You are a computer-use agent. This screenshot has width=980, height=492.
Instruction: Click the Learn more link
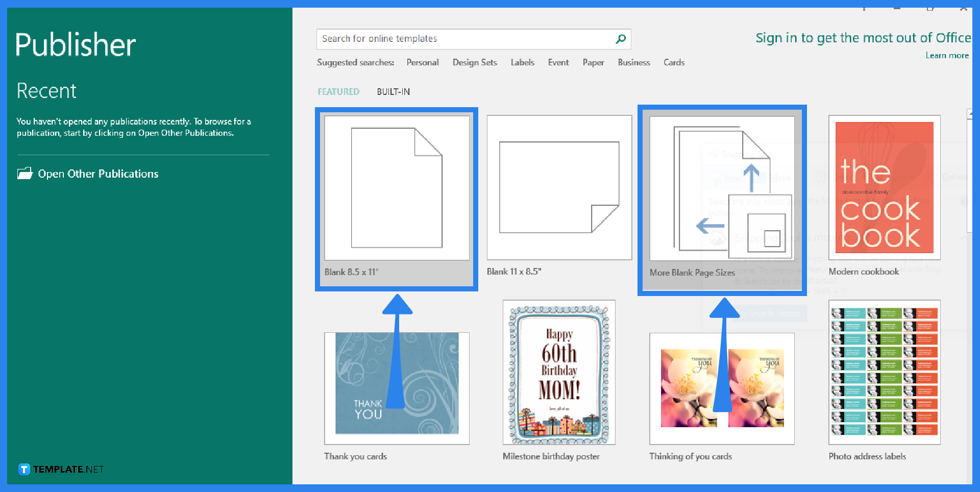[x=947, y=55]
